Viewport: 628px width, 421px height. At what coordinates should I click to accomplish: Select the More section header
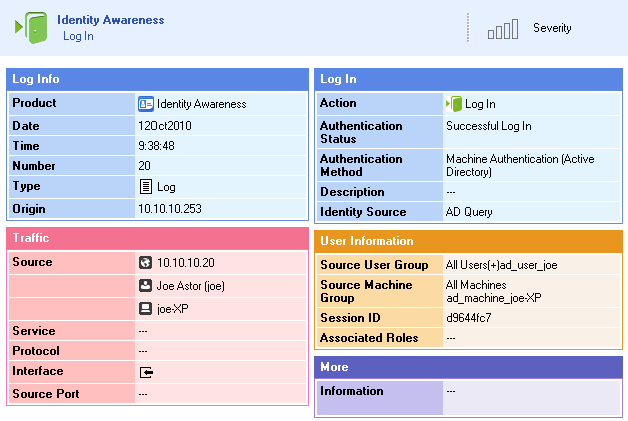click(468, 367)
